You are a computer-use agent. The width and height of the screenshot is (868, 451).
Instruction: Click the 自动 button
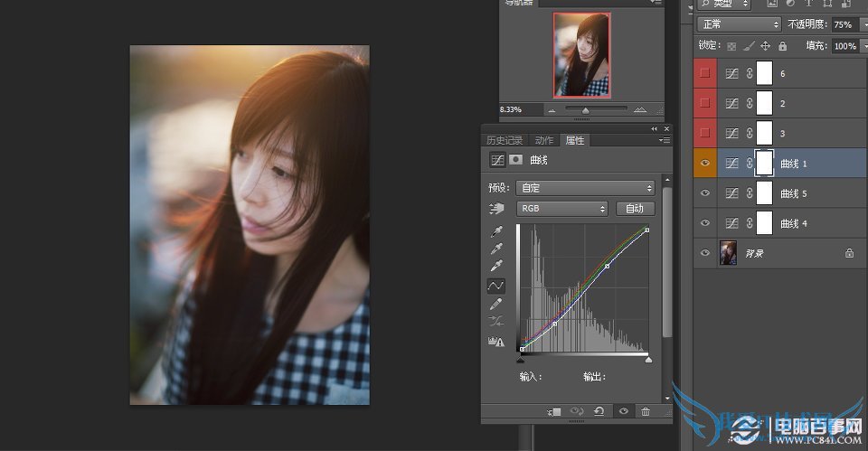tap(635, 209)
